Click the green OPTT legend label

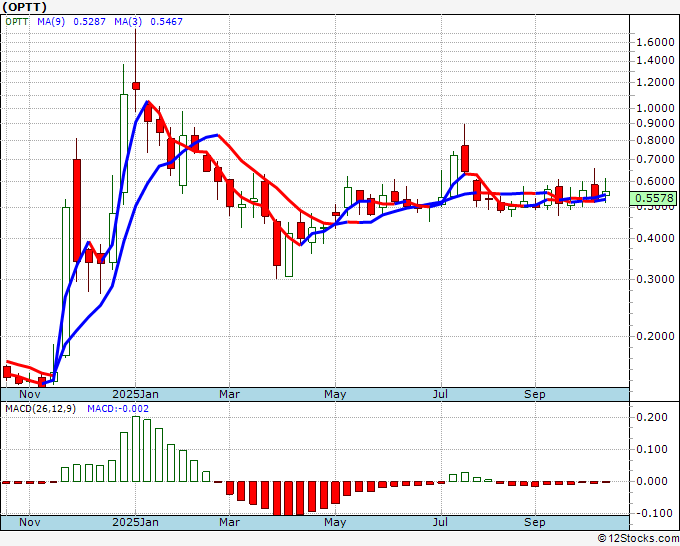pyautogui.click(x=17, y=21)
